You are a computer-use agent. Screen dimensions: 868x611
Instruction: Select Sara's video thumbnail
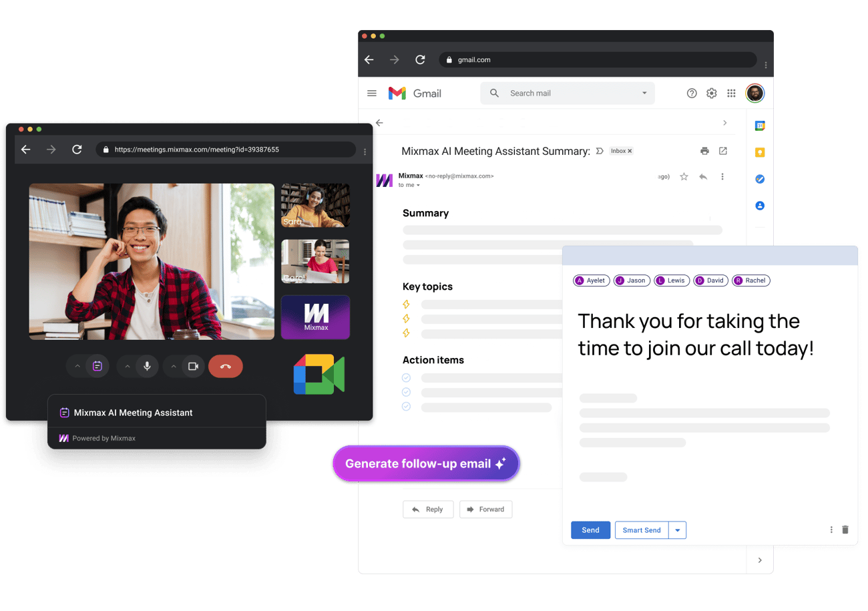coord(315,206)
